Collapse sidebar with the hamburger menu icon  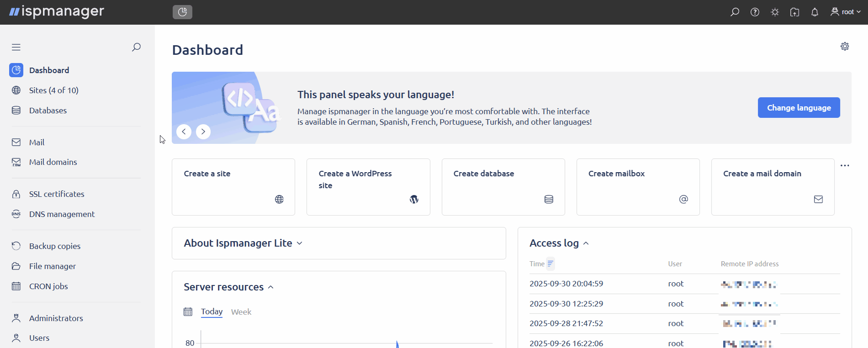pos(16,47)
